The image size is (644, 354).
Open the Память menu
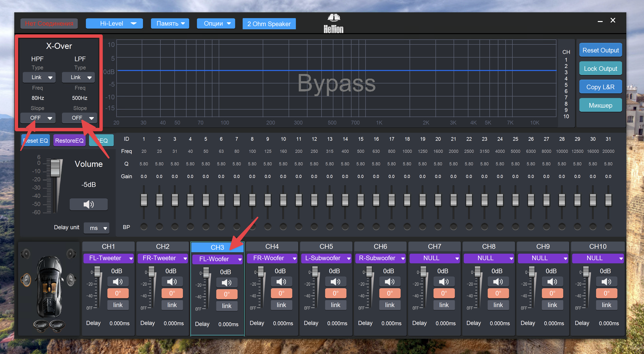[x=170, y=23]
